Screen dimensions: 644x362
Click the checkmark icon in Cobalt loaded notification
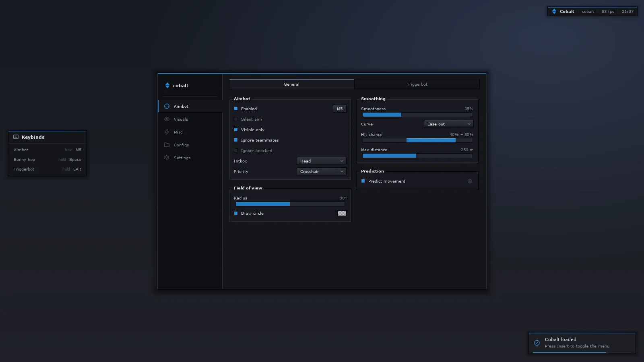click(537, 343)
